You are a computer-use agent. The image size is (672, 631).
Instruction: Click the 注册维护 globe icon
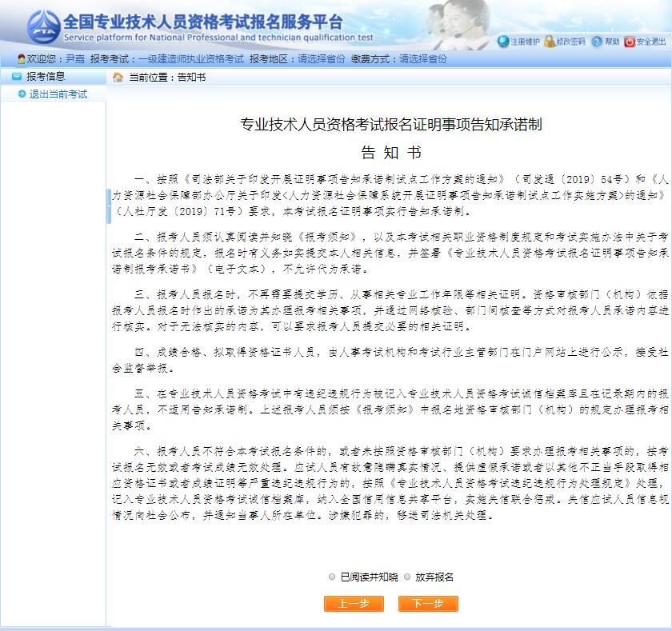click(x=503, y=42)
